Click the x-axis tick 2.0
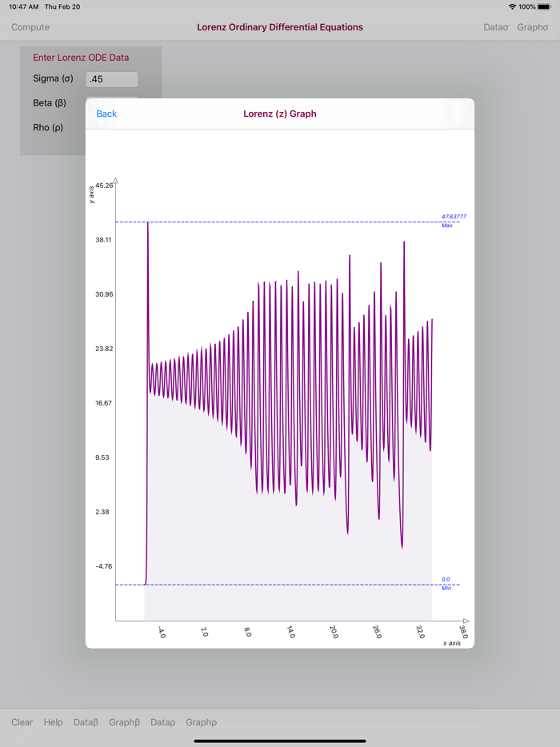The height and width of the screenshot is (747, 560). [205, 632]
